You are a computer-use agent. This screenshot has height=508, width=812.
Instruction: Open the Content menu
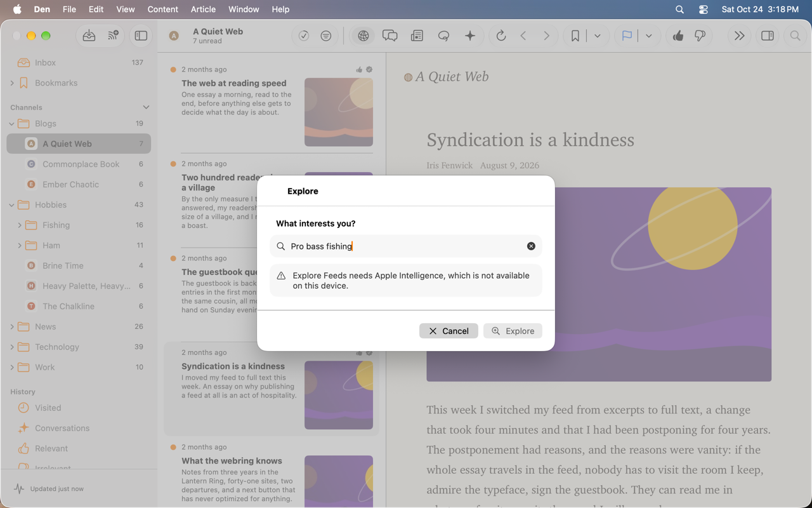(x=162, y=10)
